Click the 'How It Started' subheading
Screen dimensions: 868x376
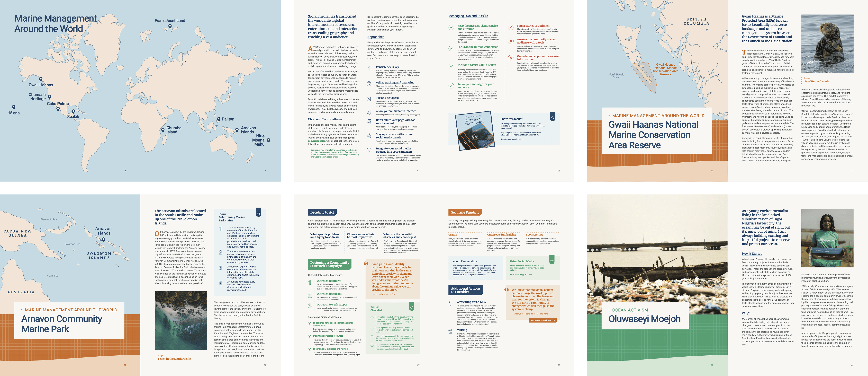tap(752, 254)
